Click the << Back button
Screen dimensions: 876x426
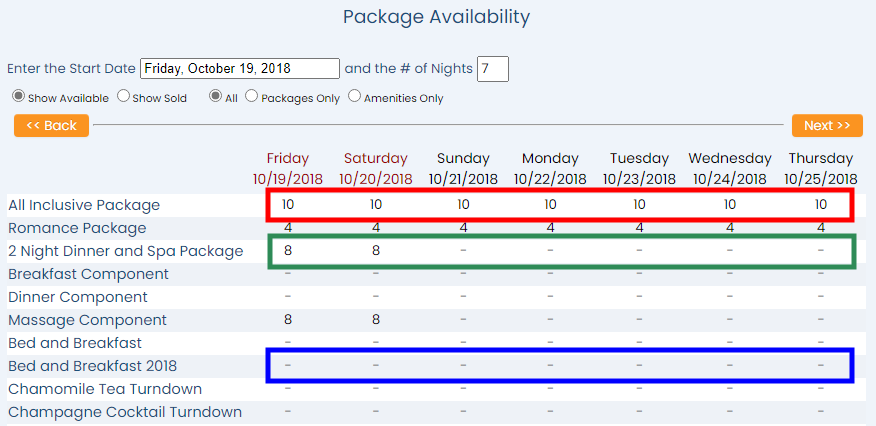(51, 126)
